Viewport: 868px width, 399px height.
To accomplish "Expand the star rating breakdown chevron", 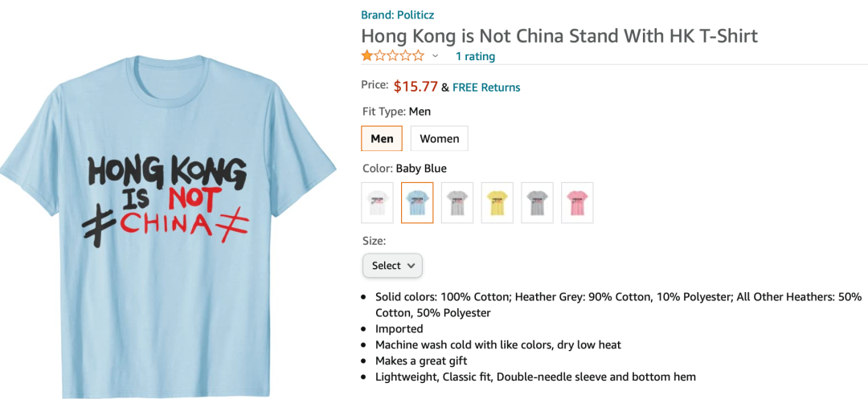I will click(435, 56).
